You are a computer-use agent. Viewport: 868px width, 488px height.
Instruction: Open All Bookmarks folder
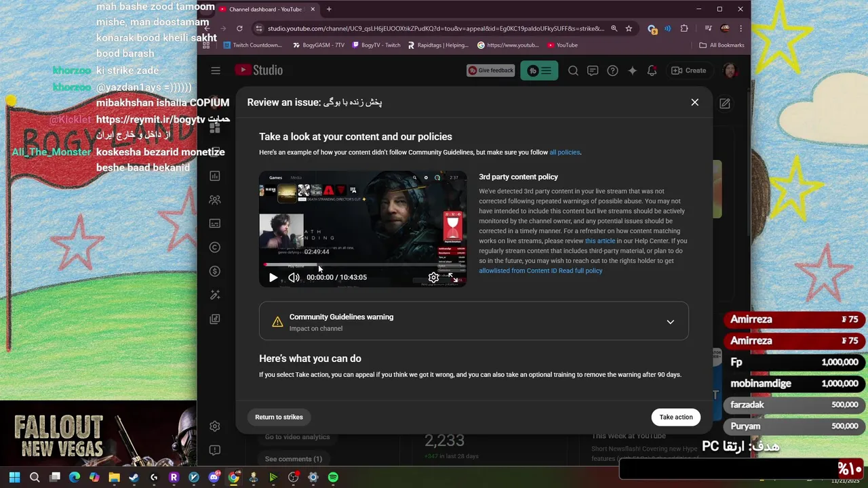[722, 45]
